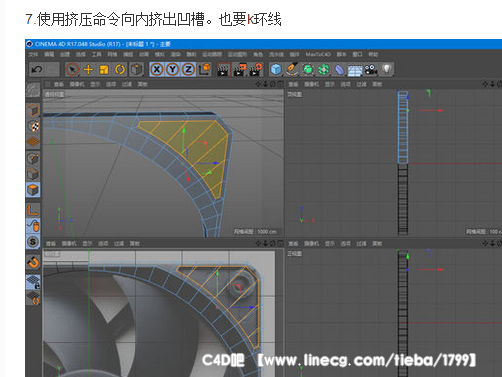
Task: Open perspective viewport Cameras menu (摄像机)
Action: coord(77,84)
